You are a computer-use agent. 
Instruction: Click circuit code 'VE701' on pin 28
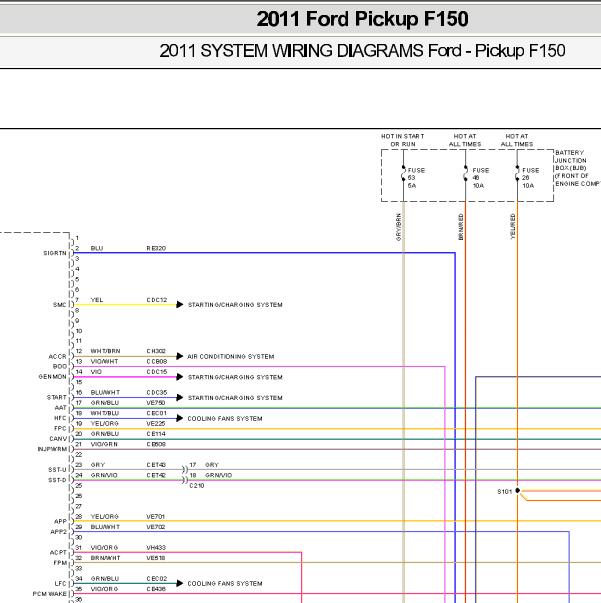[x=156, y=516]
